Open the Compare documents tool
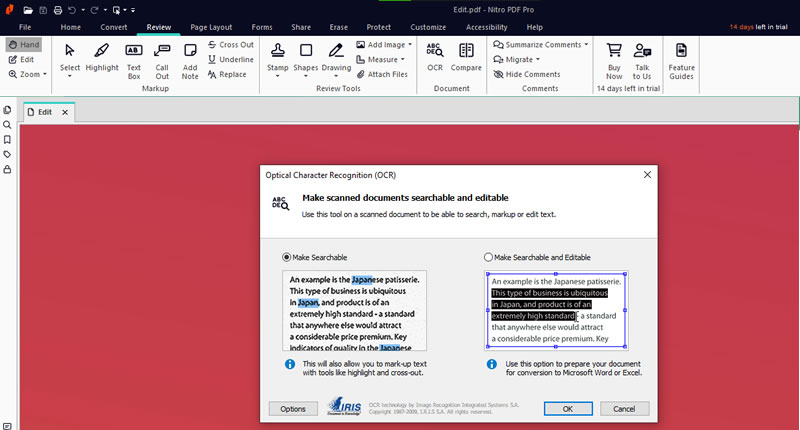This screenshot has width=800, height=430. 466,57
